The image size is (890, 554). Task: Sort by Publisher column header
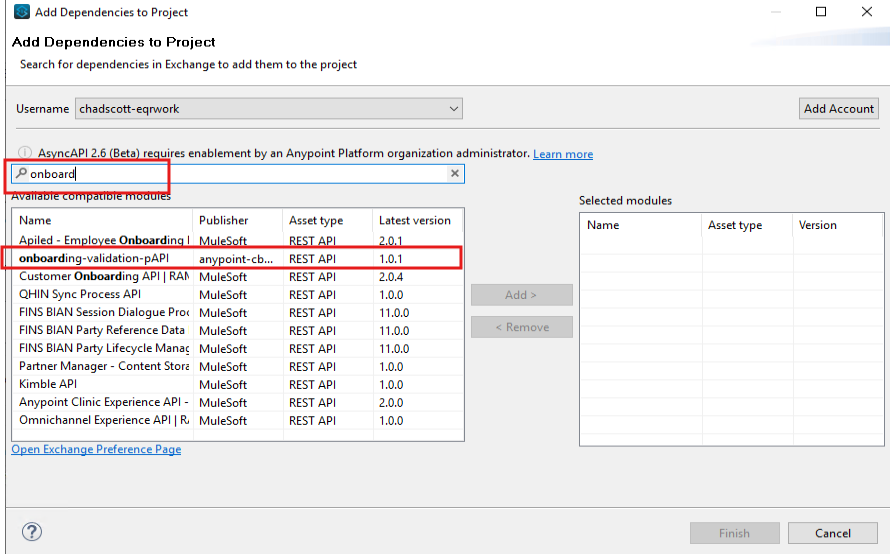[x=236, y=220]
